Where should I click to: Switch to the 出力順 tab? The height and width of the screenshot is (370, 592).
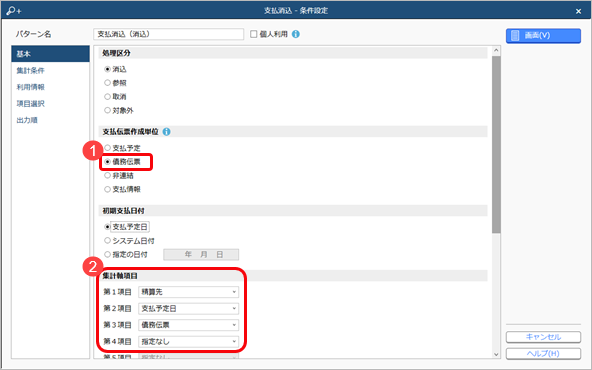[x=51, y=120]
